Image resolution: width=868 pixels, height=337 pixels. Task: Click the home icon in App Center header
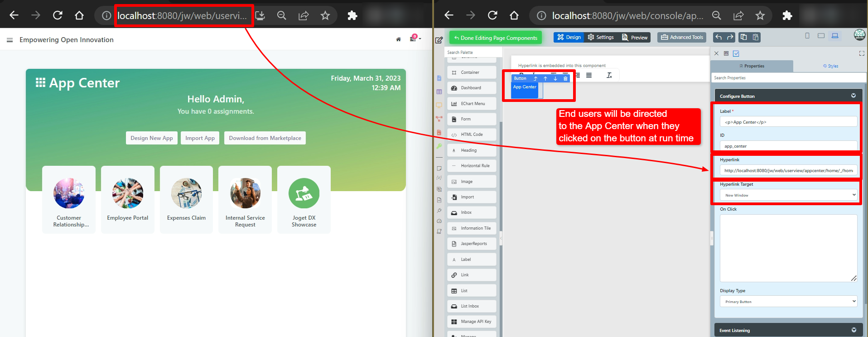click(399, 39)
